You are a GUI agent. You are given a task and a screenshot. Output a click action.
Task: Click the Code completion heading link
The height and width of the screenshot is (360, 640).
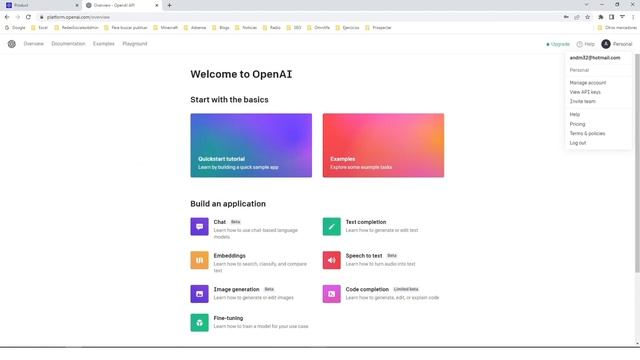point(367,289)
